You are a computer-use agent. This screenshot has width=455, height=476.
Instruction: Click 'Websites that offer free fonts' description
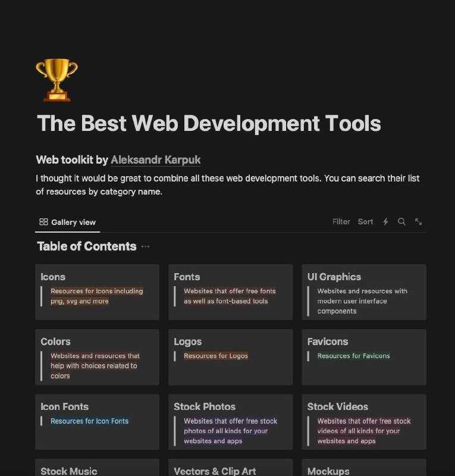(x=230, y=296)
